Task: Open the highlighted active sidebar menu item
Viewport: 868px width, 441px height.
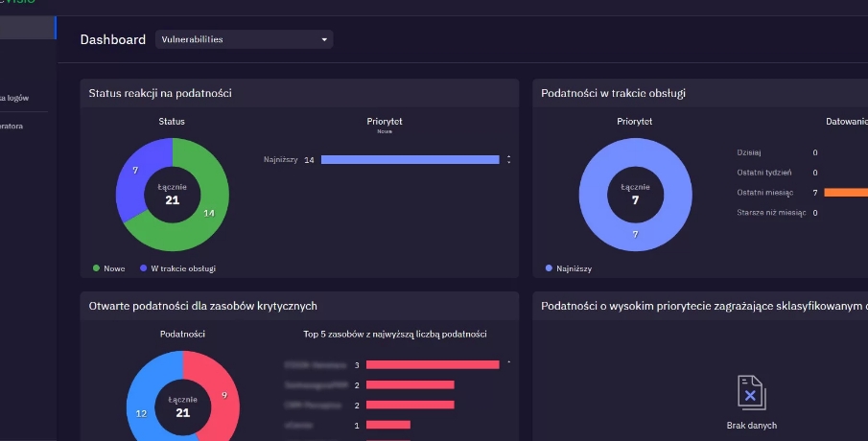Action: (27, 27)
